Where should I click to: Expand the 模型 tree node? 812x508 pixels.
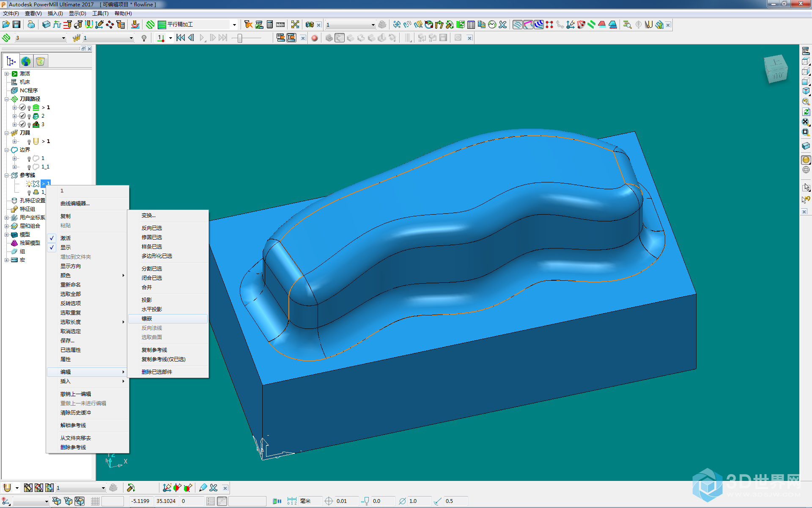click(6, 235)
